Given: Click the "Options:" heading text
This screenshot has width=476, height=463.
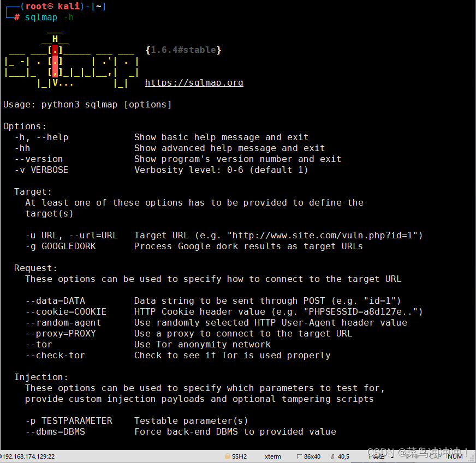Looking at the screenshot, I should tap(25, 127).
